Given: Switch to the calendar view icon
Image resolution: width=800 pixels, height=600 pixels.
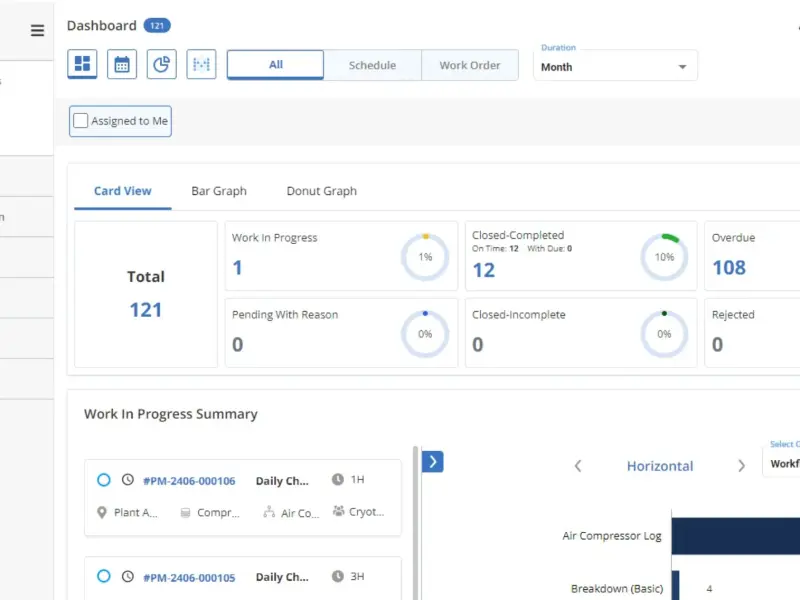Looking at the screenshot, I should point(122,64).
